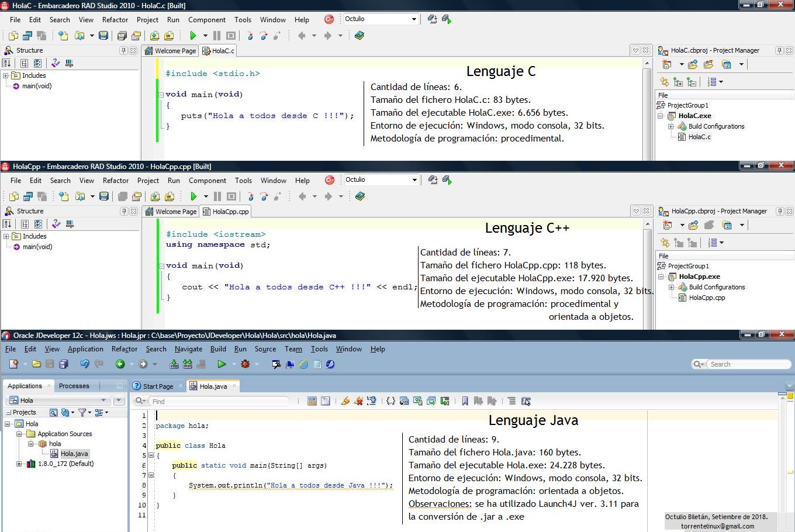Open the Refactor menu in JDeveloper
Screen dimensions: 795x532
point(125,349)
